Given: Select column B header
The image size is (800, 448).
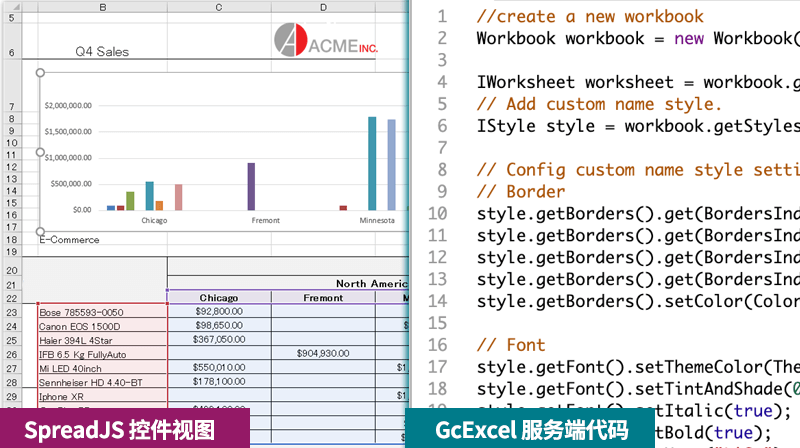Looking at the screenshot, I should [x=102, y=8].
